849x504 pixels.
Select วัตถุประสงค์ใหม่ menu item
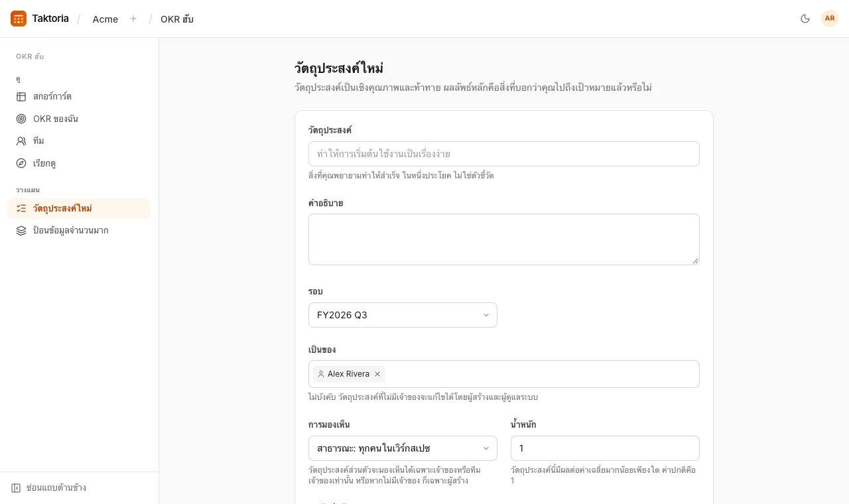click(80, 208)
